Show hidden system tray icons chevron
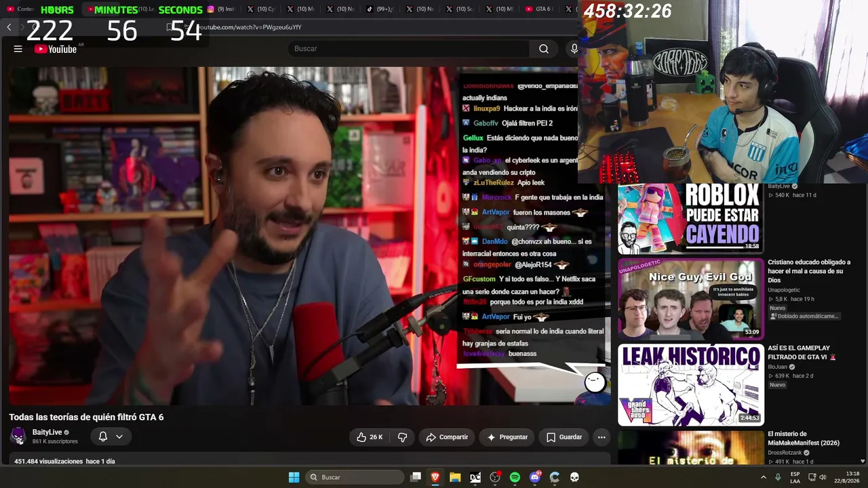The image size is (868, 488). click(763, 477)
